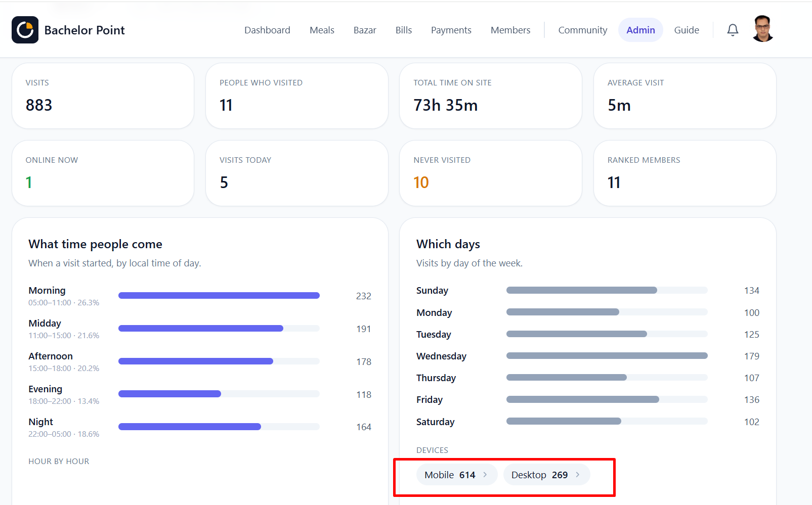Open the Bazar page
Screen dimensions: 812x505
pyautogui.click(x=365, y=30)
